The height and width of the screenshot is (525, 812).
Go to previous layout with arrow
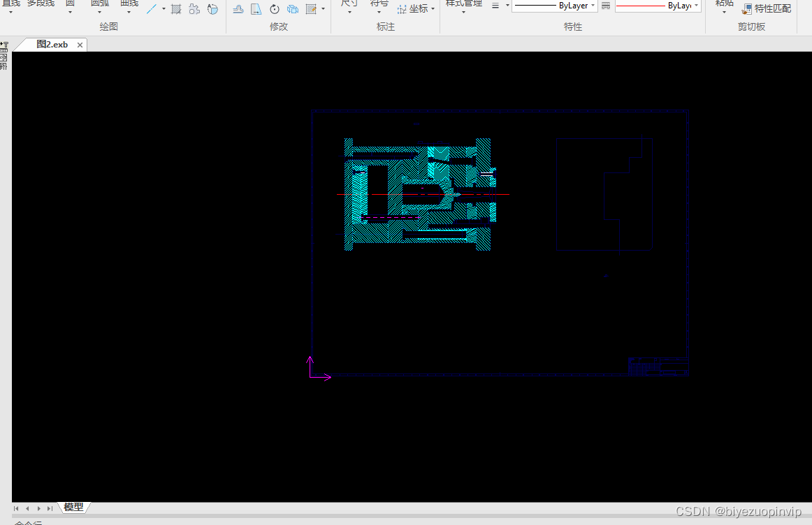[x=27, y=508]
